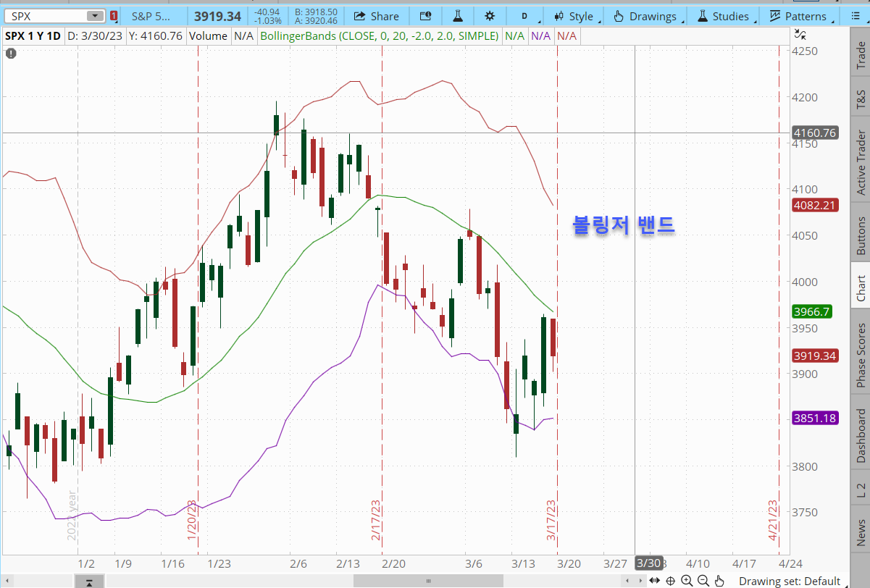Click the 2/17/23 expiration marker label

(376, 520)
